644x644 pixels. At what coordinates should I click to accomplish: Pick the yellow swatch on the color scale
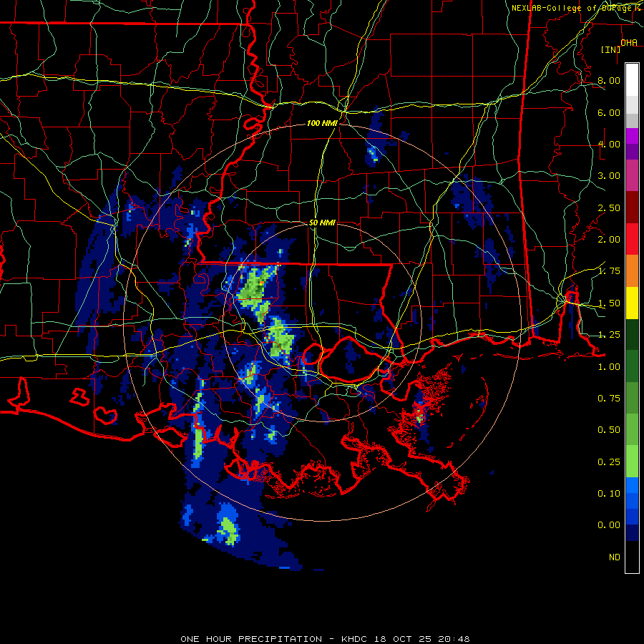pyautogui.click(x=632, y=303)
